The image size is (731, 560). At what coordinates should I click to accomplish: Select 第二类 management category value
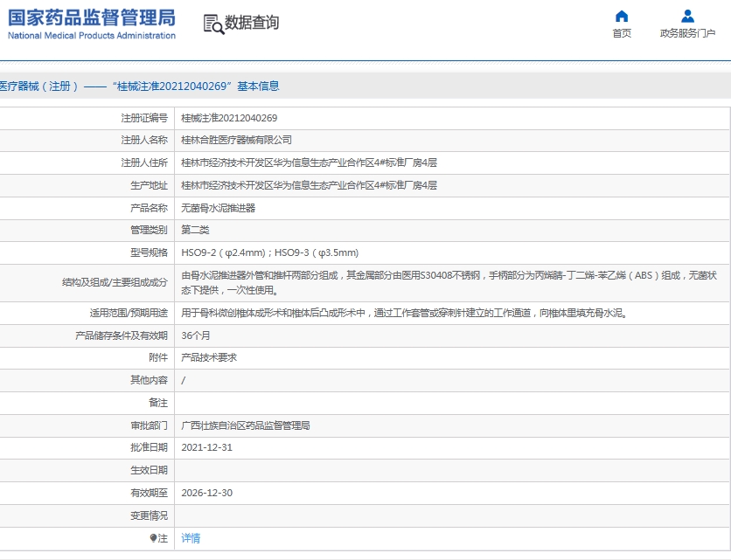pyautogui.click(x=195, y=230)
